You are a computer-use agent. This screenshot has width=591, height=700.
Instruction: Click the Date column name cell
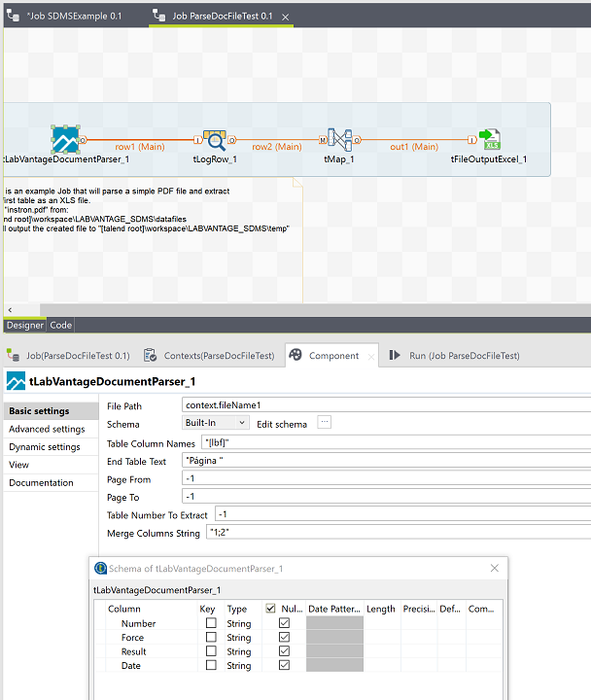click(x=131, y=665)
